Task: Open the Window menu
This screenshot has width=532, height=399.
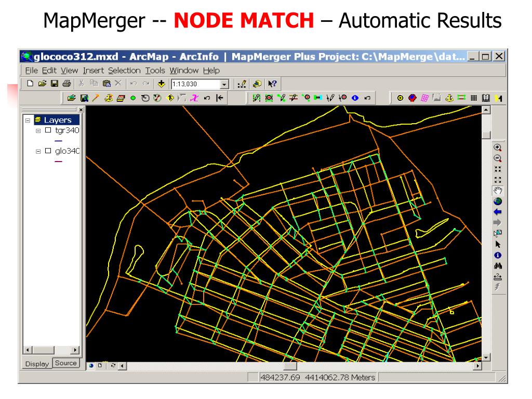Action: (184, 70)
